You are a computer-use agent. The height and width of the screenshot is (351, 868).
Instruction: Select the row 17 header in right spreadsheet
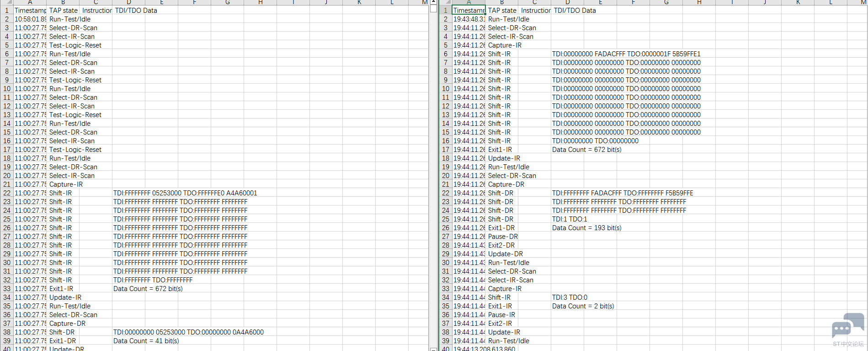coord(446,149)
